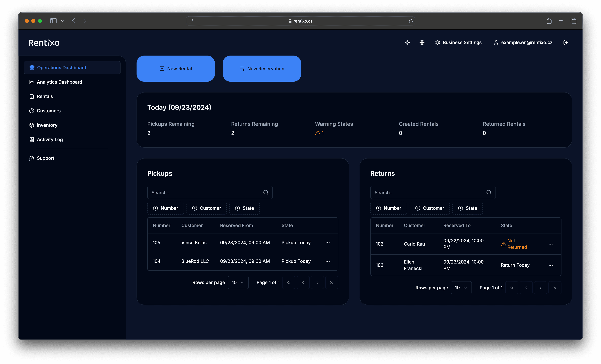Screen dimensions: 601x364
Task: Go to the next page of Returns
Action: pyautogui.click(x=541, y=288)
